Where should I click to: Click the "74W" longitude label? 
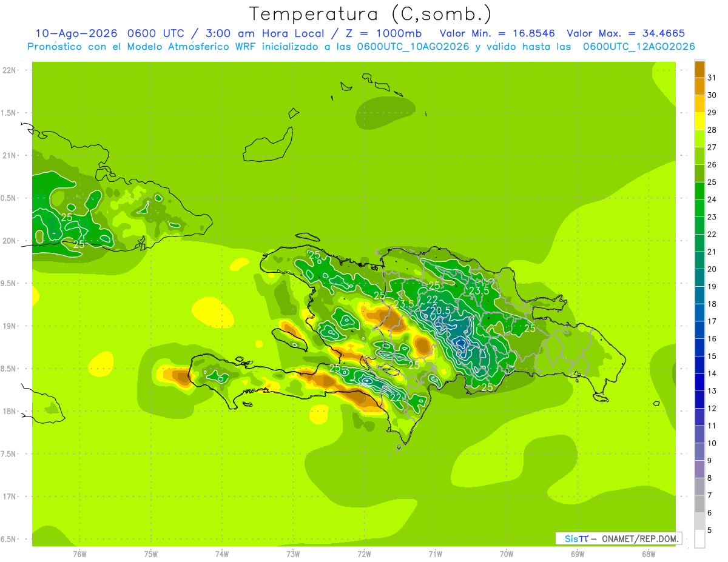(222, 554)
